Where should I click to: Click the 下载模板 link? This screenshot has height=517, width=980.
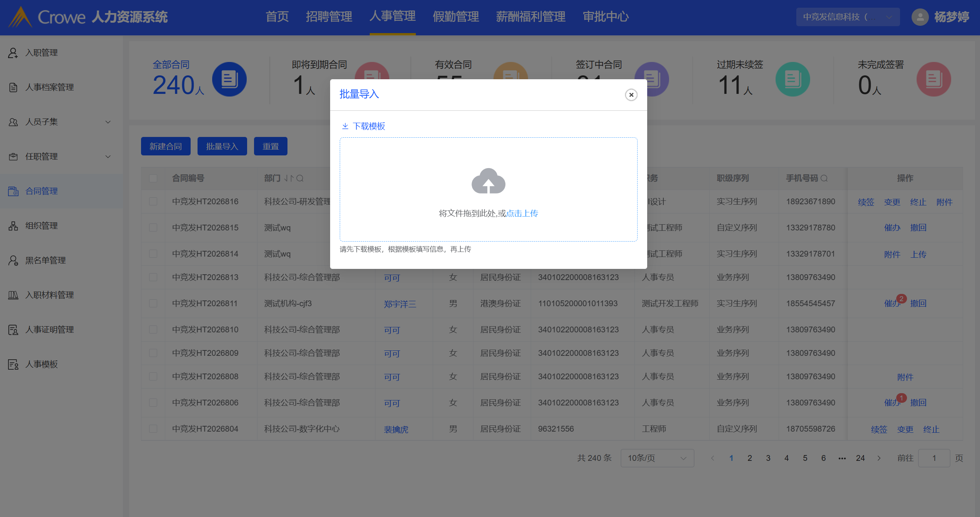[369, 126]
